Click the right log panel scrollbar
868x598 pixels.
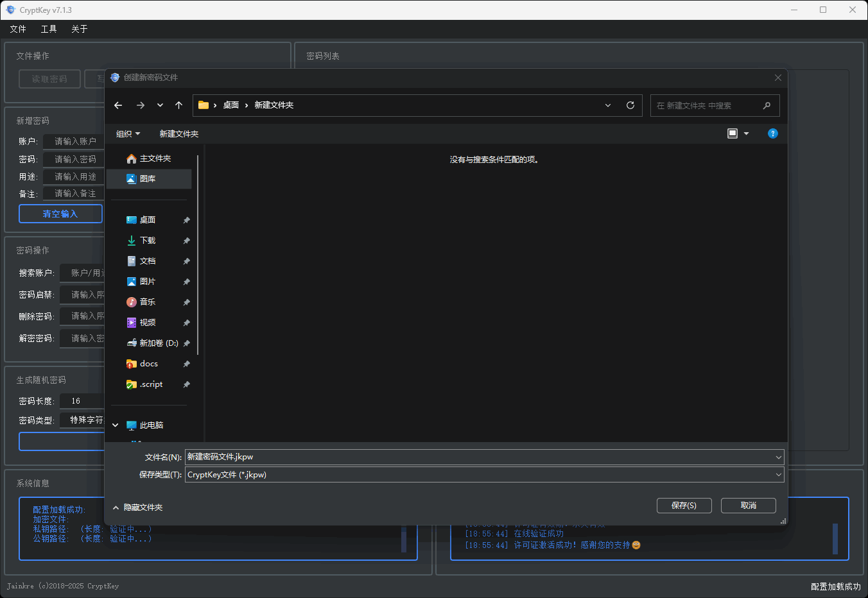click(x=835, y=539)
